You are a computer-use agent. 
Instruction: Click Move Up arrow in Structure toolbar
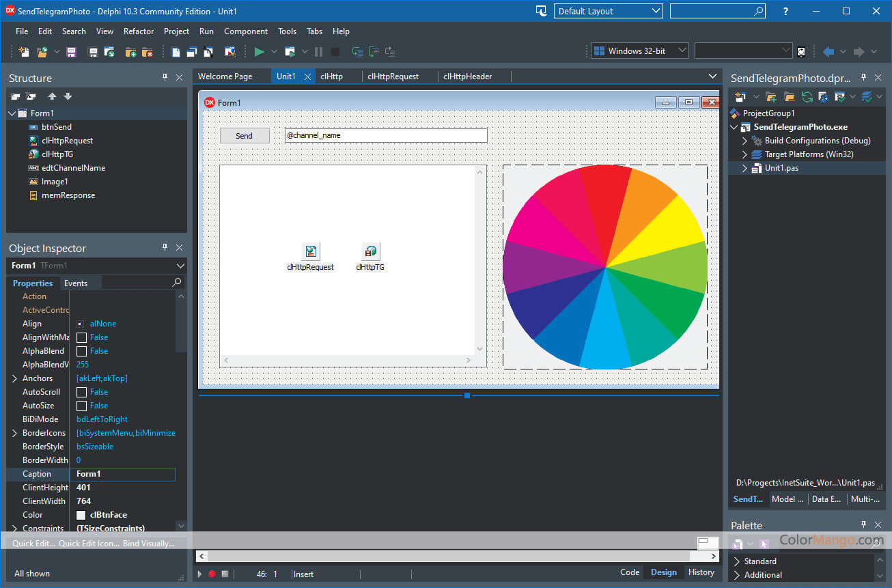tap(52, 97)
